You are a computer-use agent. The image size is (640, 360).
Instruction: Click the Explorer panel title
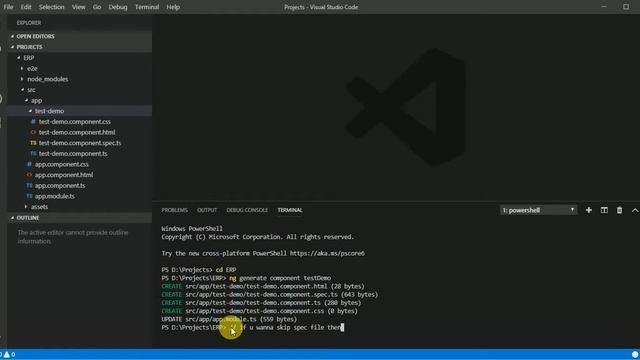click(x=29, y=23)
